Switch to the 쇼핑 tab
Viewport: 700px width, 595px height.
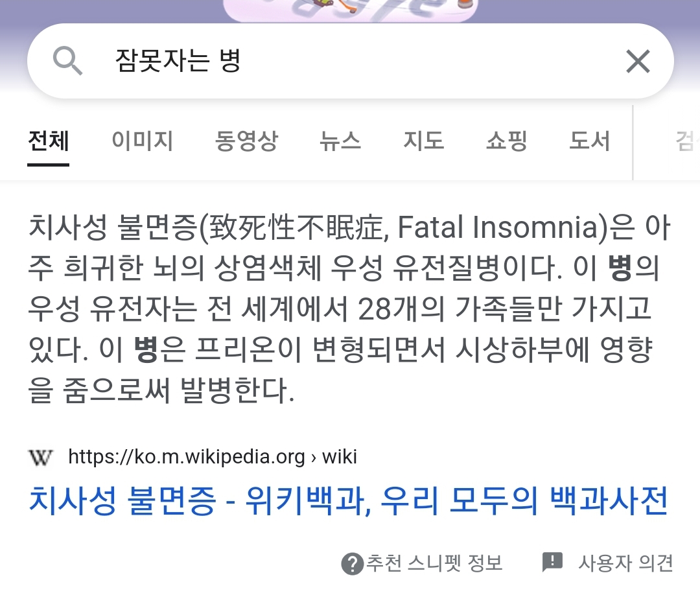click(507, 141)
